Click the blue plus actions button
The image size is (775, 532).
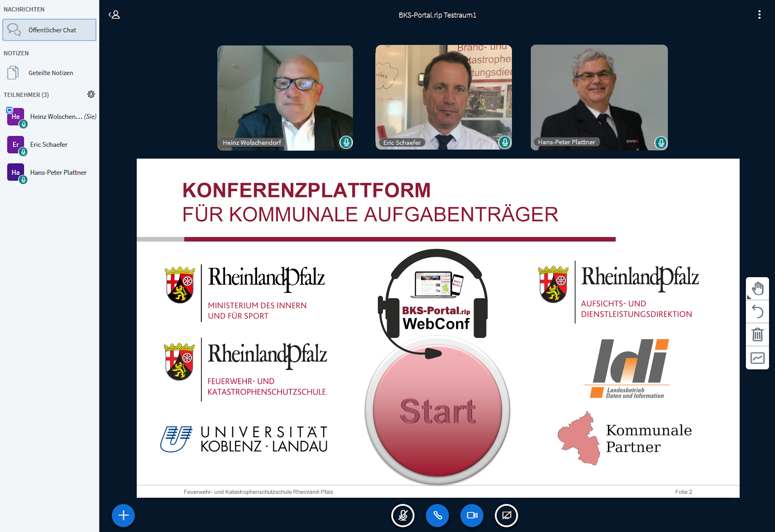[x=123, y=515]
